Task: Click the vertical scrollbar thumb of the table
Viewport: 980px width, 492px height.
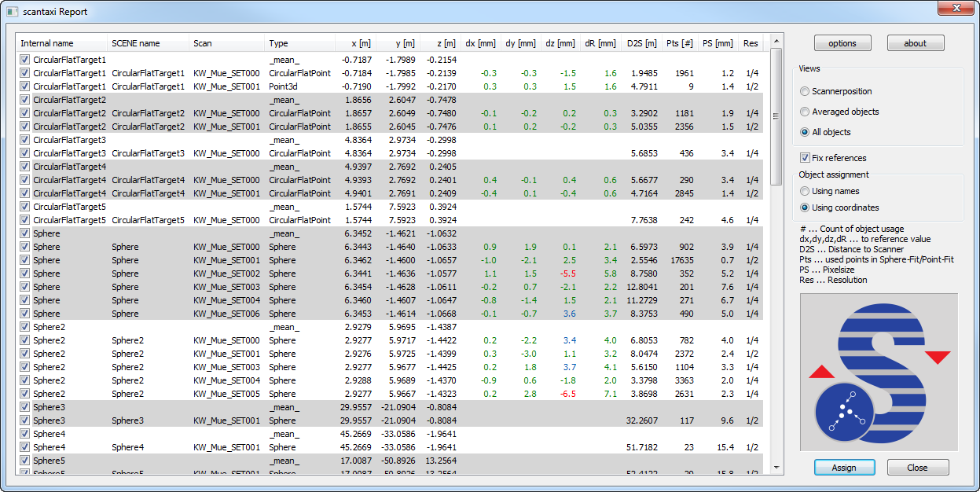Action: click(776, 118)
